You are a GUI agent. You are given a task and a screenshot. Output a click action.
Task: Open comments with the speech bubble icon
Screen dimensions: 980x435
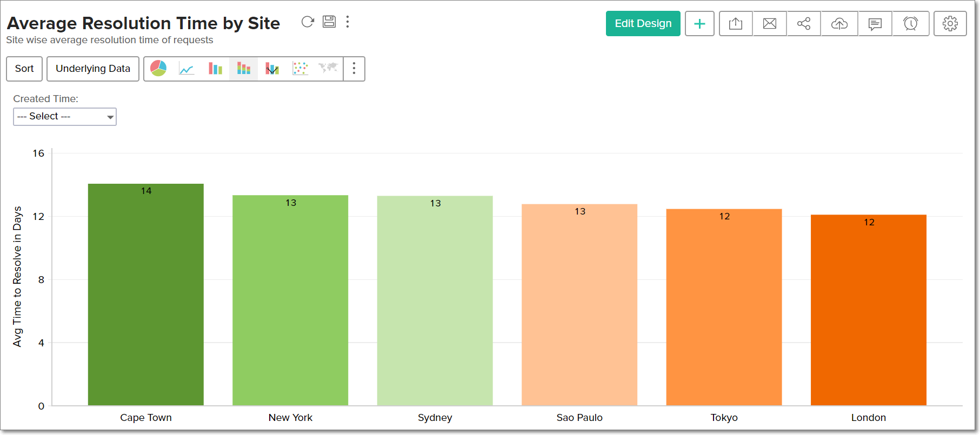(875, 24)
